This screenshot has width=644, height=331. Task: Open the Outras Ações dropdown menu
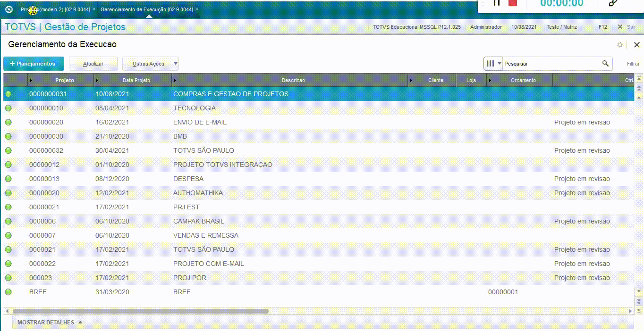151,64
